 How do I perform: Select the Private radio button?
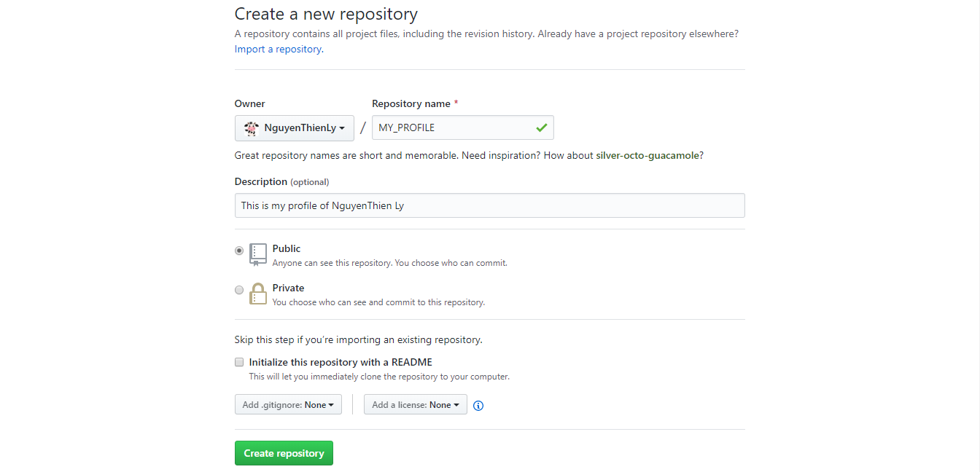pyautogui.click(x=239, y=290)
